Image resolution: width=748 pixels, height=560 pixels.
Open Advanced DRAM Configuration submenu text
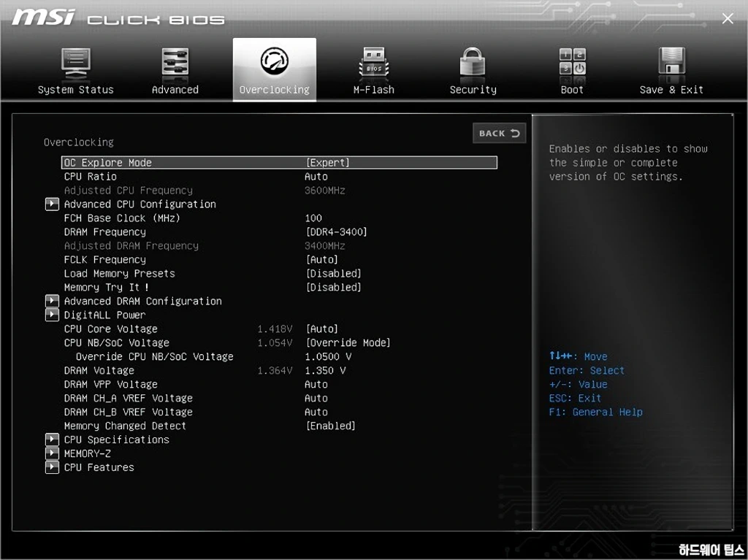click(142, 301)
